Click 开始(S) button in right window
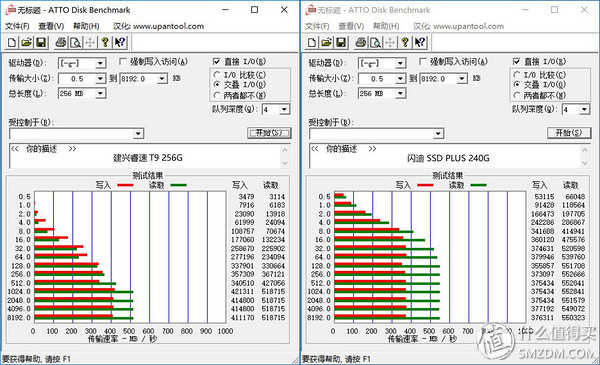600x365 pixels. (x=569, y=133)
